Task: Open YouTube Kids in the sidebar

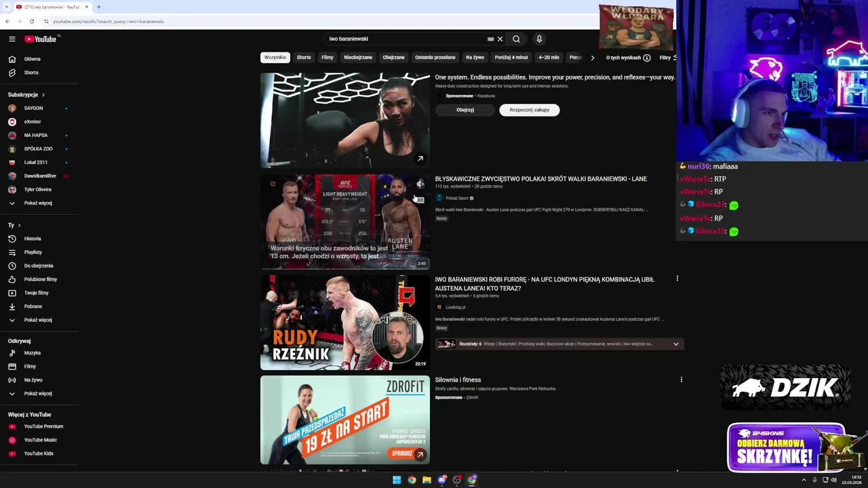Action: tap(39, 453)
